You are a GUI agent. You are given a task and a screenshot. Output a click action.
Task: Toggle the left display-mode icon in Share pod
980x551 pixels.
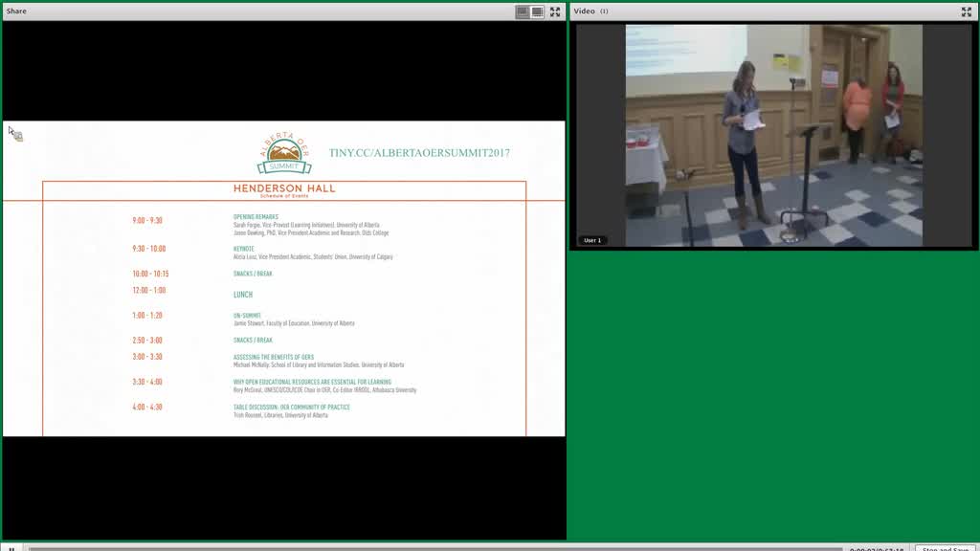523,11
